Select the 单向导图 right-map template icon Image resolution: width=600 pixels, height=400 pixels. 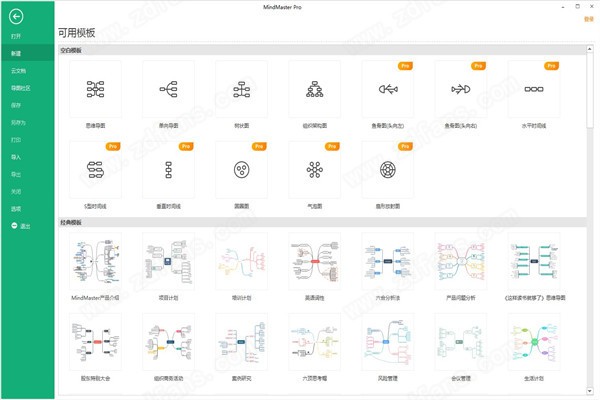point(168,89)
